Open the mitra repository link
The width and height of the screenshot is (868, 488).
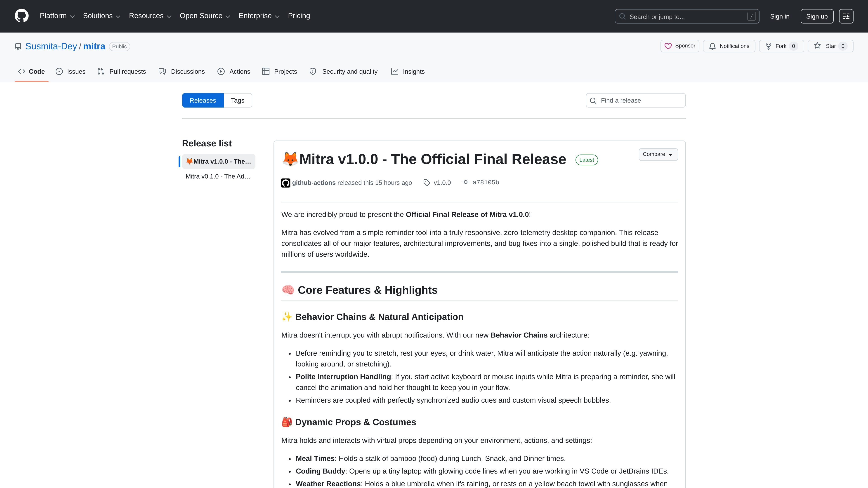(94, 47)
